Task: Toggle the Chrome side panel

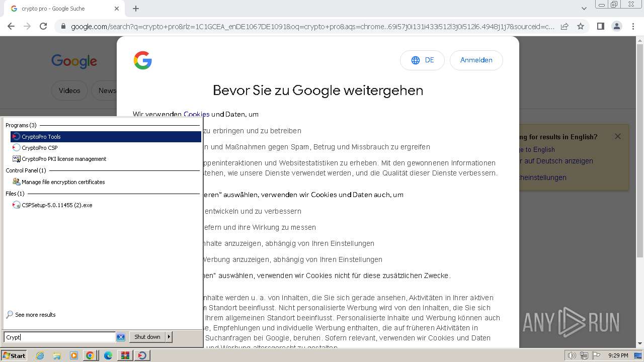Action: 600,26
